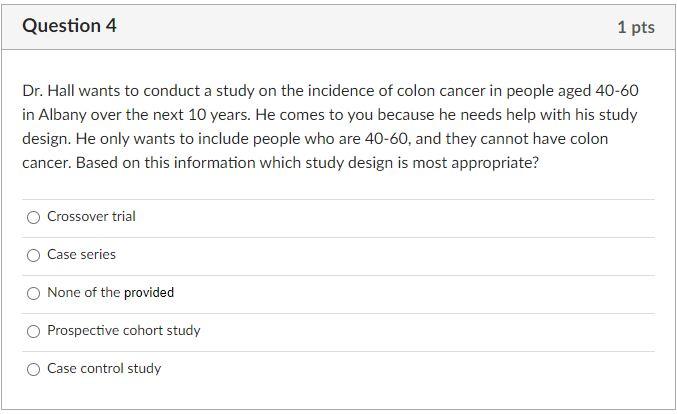Click the phrase most appropriate? ending the question
The width and height of the screenshot is (677, 414).
(475, 163)
